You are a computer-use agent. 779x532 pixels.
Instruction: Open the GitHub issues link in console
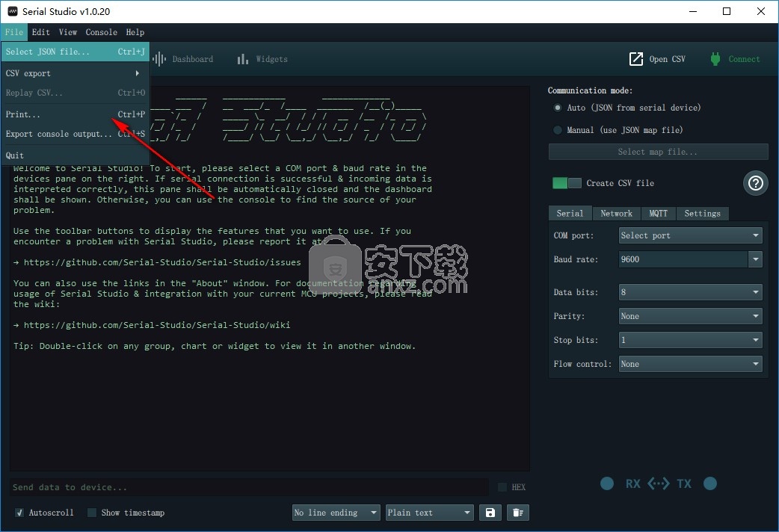click(x=162, y=262)
